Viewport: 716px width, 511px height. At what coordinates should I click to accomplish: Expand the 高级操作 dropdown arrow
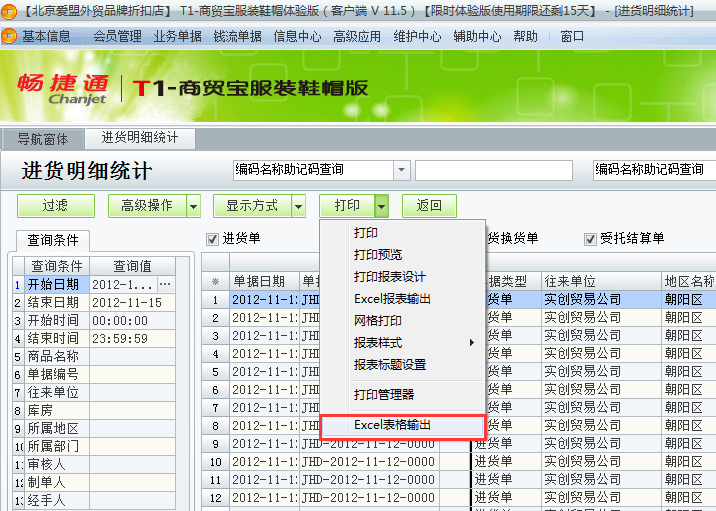tap(194, 206)
